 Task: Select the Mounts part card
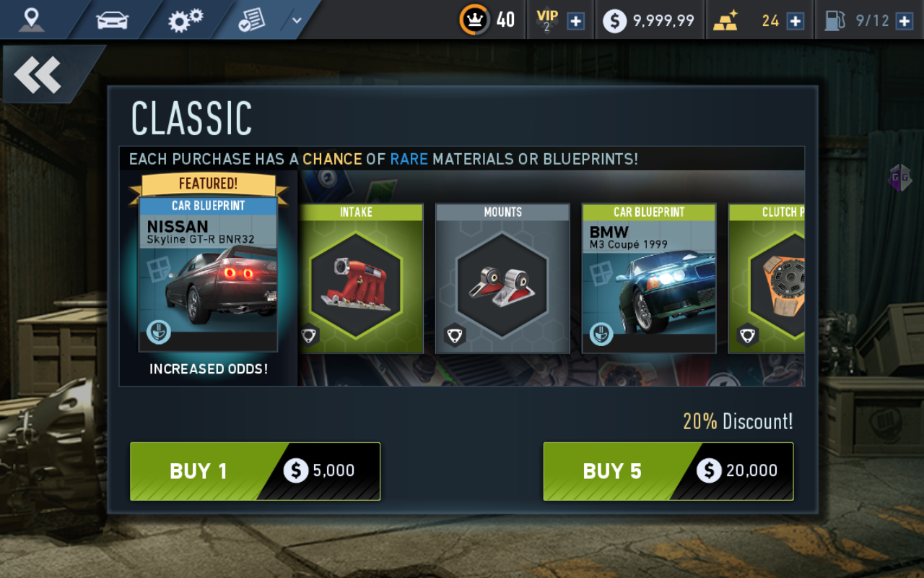pos(502,278)
